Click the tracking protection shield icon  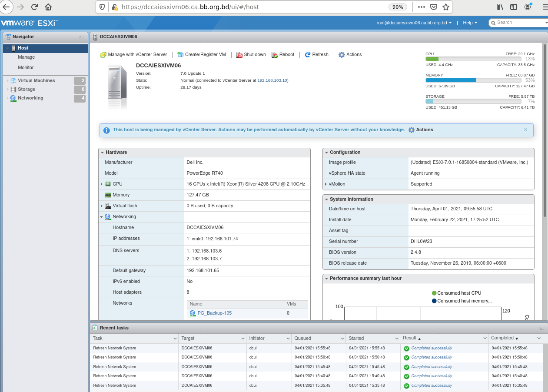pos(102,7)
